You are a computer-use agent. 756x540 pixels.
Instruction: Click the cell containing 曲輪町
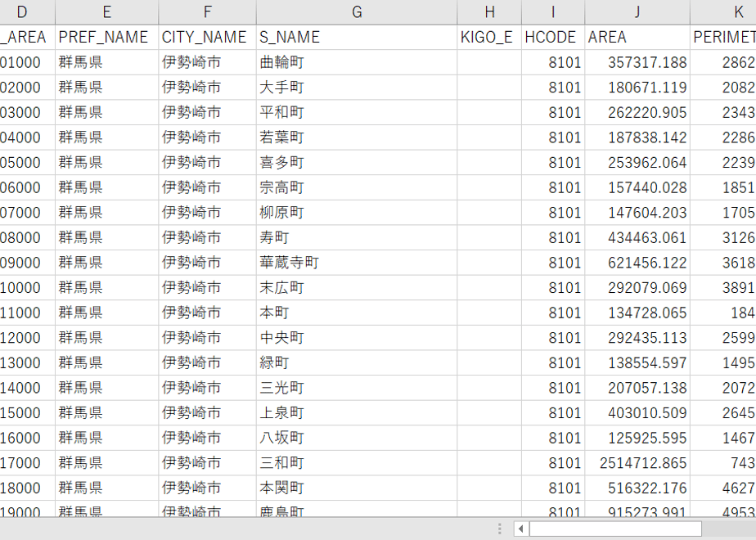pos(357,62)
